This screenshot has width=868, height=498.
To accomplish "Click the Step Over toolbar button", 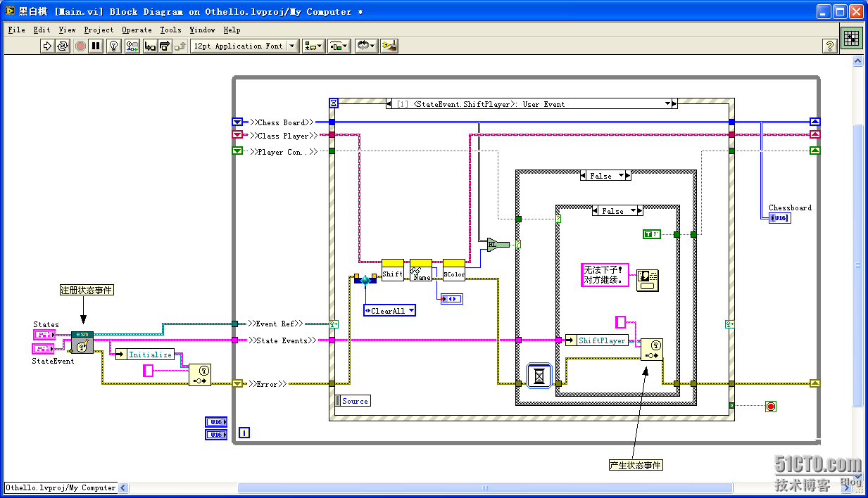I will 164,46.
